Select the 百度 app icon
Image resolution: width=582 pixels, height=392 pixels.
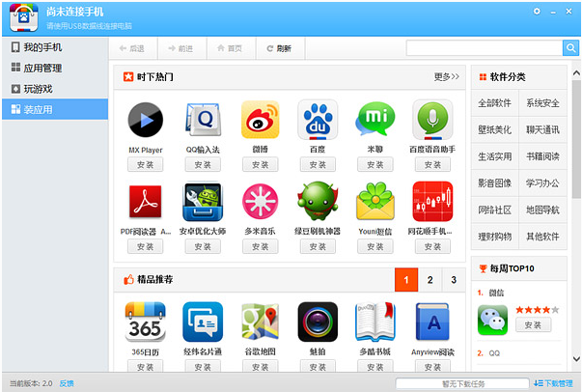tap(318, 120)
